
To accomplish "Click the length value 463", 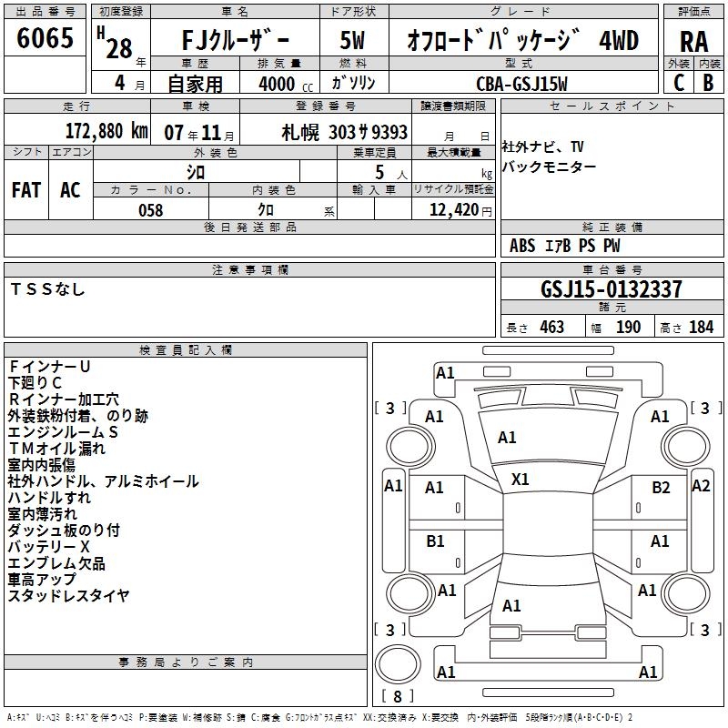I will pyautogui.click(x=551, y=327).
